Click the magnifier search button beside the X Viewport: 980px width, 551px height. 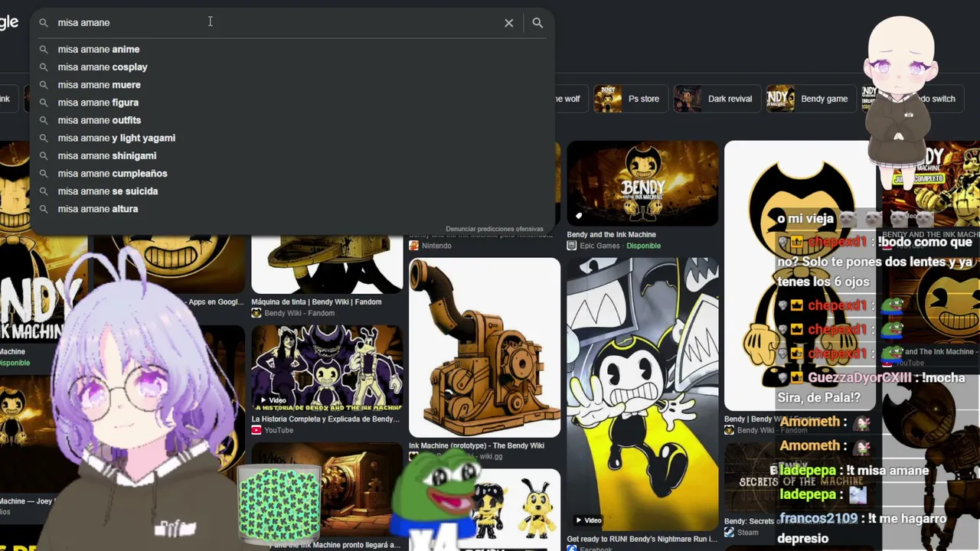click(x=537, y=23)
